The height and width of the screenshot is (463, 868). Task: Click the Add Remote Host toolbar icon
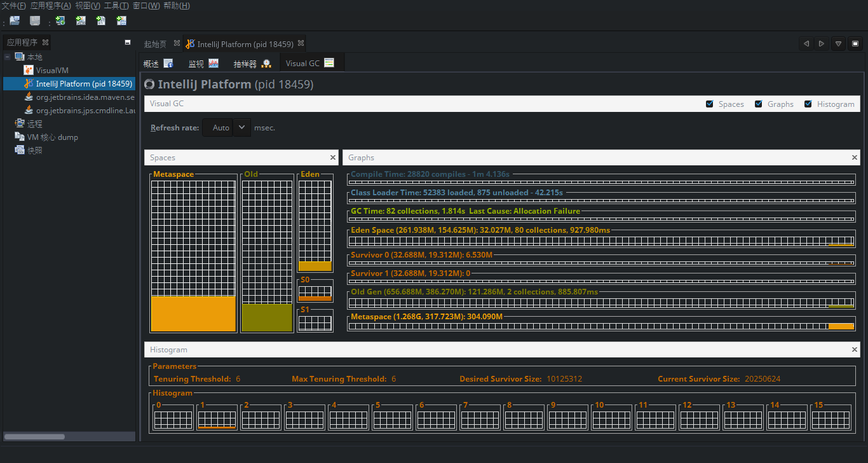60,20
